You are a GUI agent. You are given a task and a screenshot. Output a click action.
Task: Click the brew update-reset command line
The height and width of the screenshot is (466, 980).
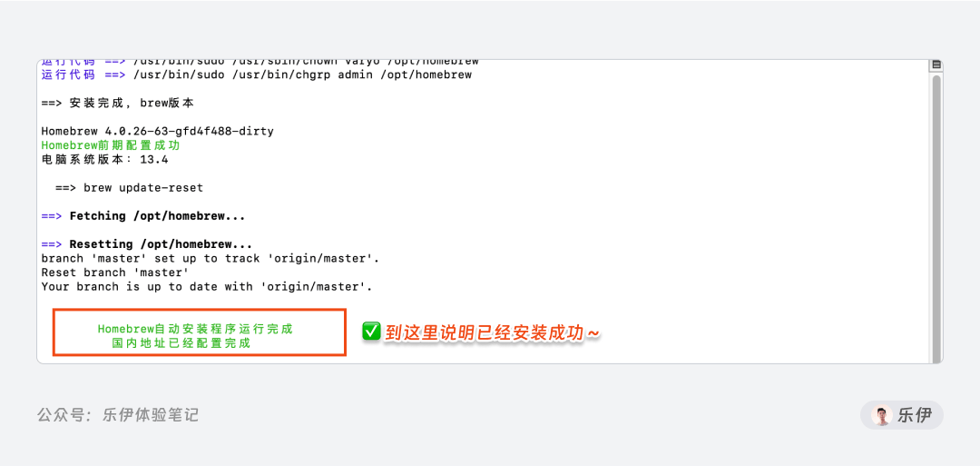point(129,188)
